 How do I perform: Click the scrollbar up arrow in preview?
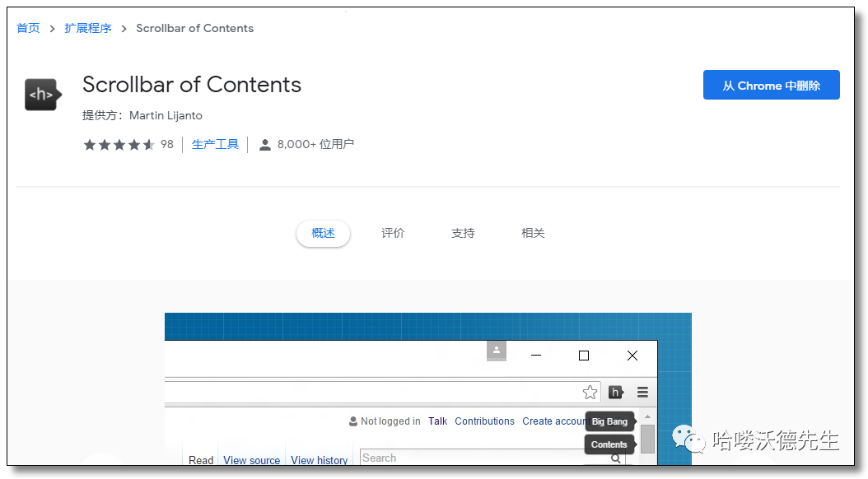[x=647, y=416]
